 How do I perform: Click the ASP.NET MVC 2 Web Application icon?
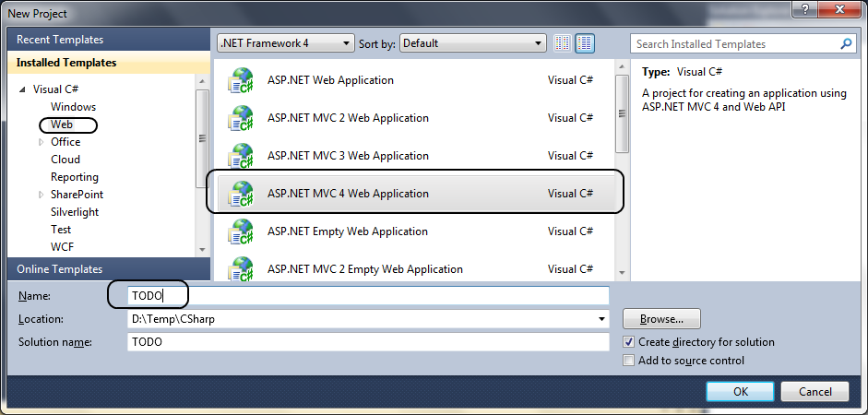tap(240, 118)
